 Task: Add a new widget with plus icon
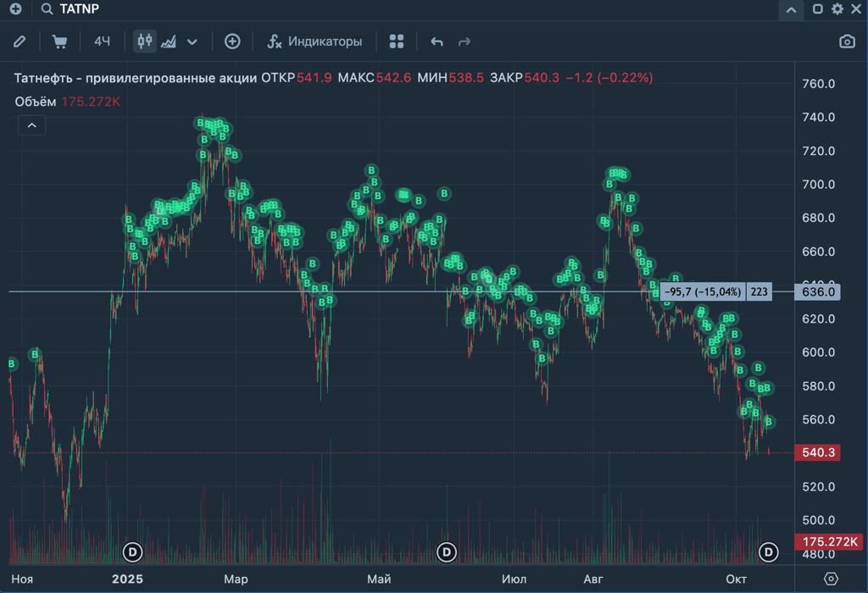click(x=15, y=9)
